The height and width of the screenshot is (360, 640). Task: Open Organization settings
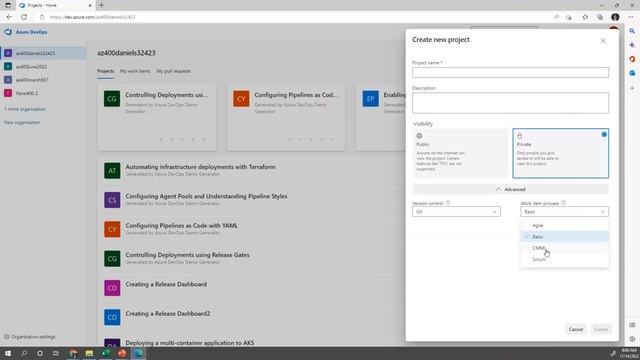coord(30,337)
